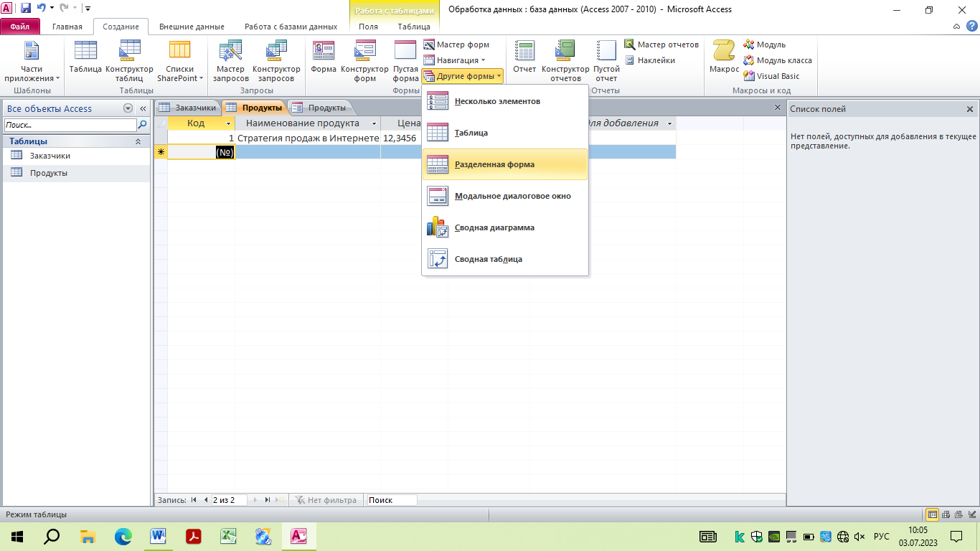Select Split Form (Разделенная форма)
The height and width of the screenshot is (551, 980).
click(x=505, y=164)
